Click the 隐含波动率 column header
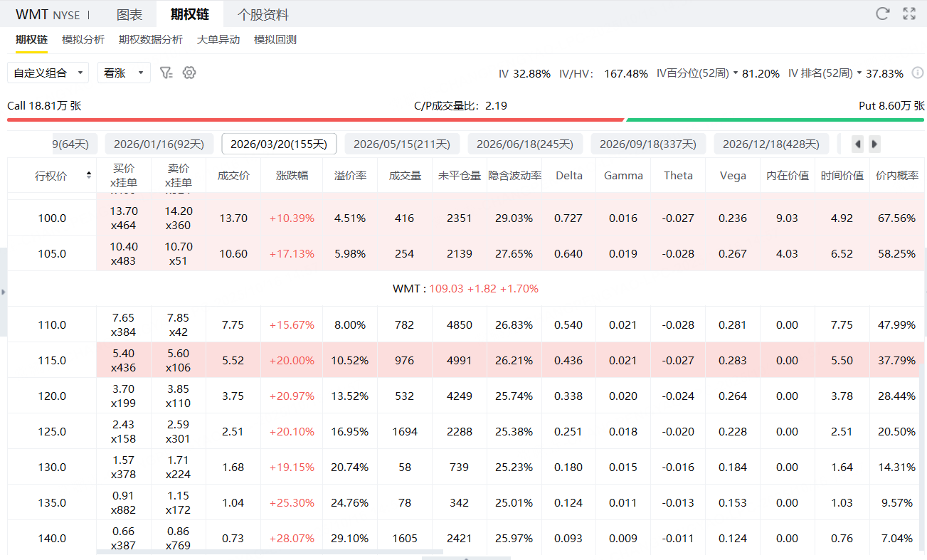The image size is (927, 560). [514, 175]
